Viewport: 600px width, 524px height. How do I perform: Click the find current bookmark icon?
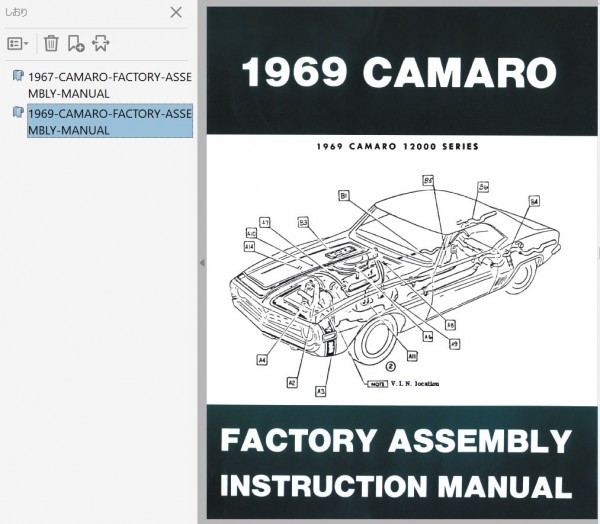point(101,43)
